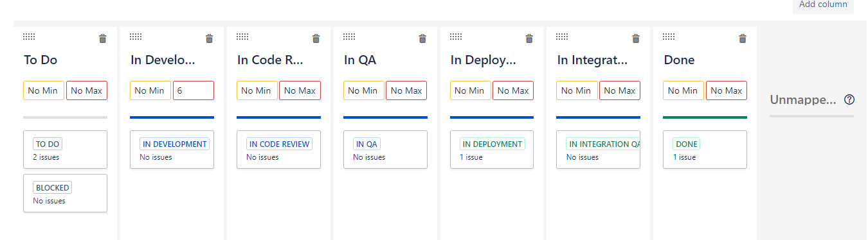This screenshot has height=240, width=868.
Task: Select the IN DEPLOYMENT status card
Action: click(492, 150)
